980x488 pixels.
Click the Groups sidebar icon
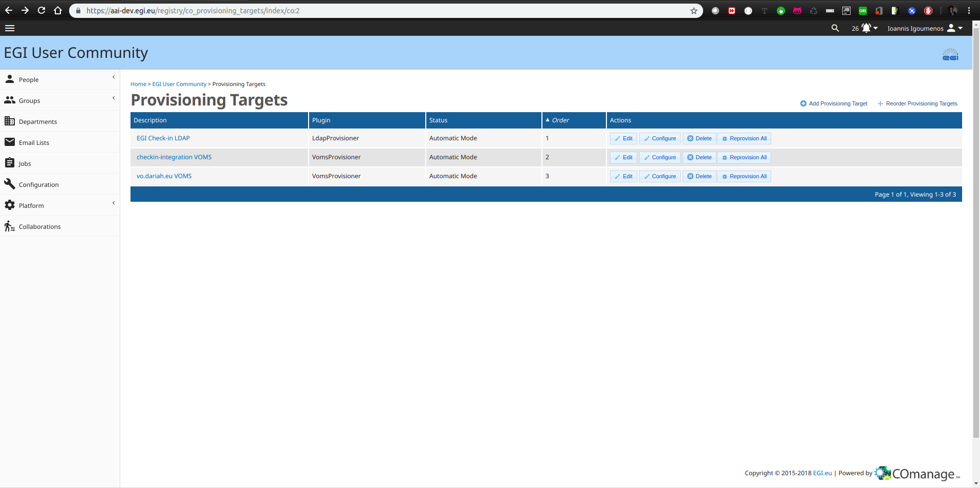coord(10,100)
